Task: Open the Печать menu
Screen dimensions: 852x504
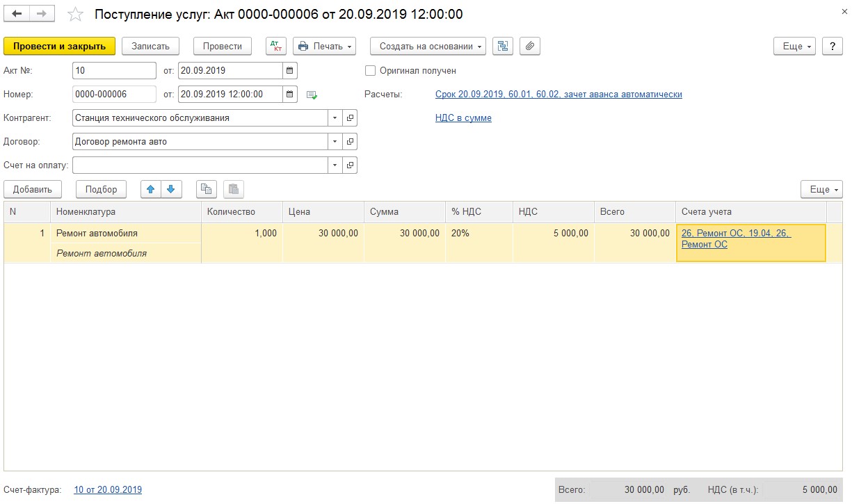Action: coord(324,47)
